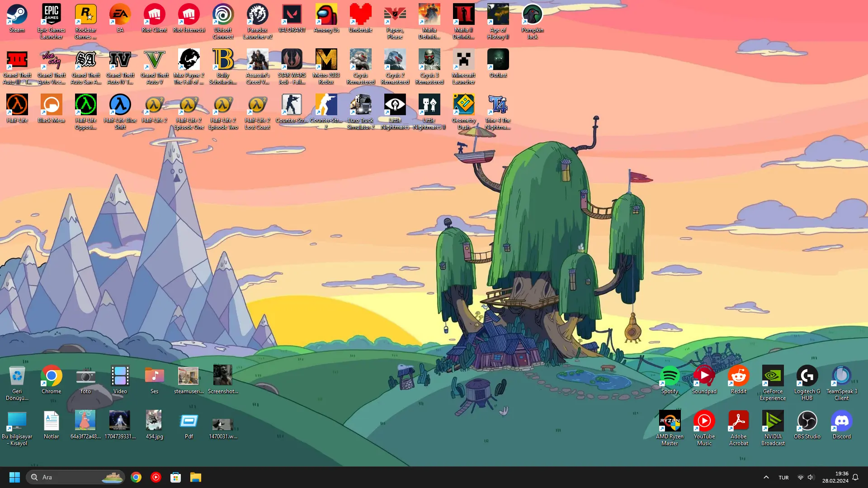Open Microsoft Store from the taskbar

point(176,477)
